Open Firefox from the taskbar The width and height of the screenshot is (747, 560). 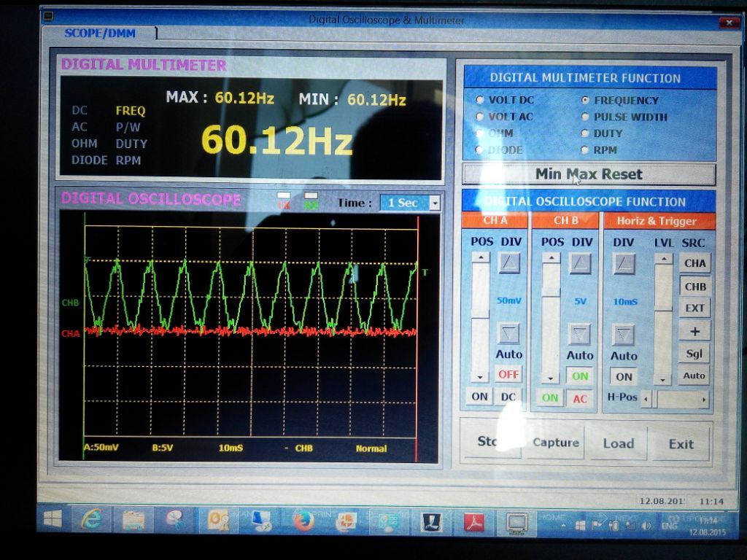303,521
